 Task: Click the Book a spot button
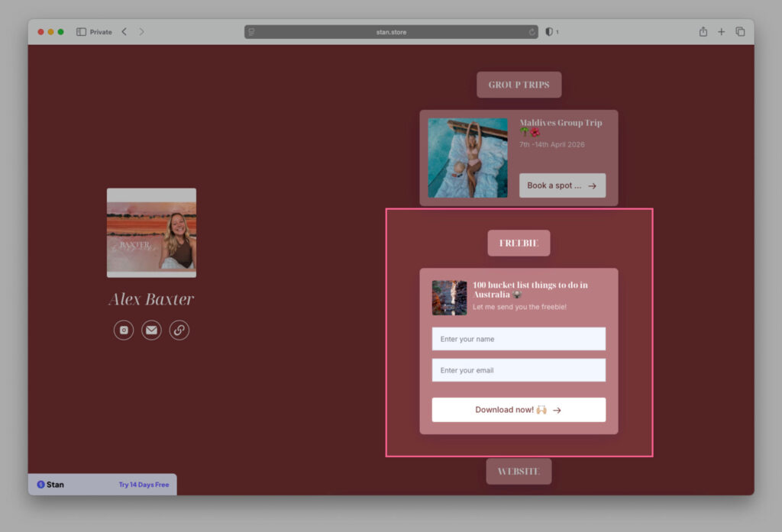pyautogui.click(x=562, y=185)
